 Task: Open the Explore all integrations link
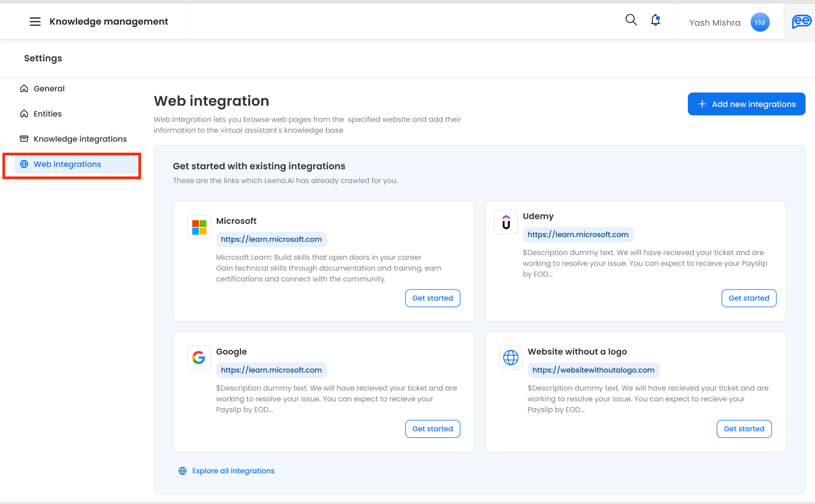coord(233,471)
